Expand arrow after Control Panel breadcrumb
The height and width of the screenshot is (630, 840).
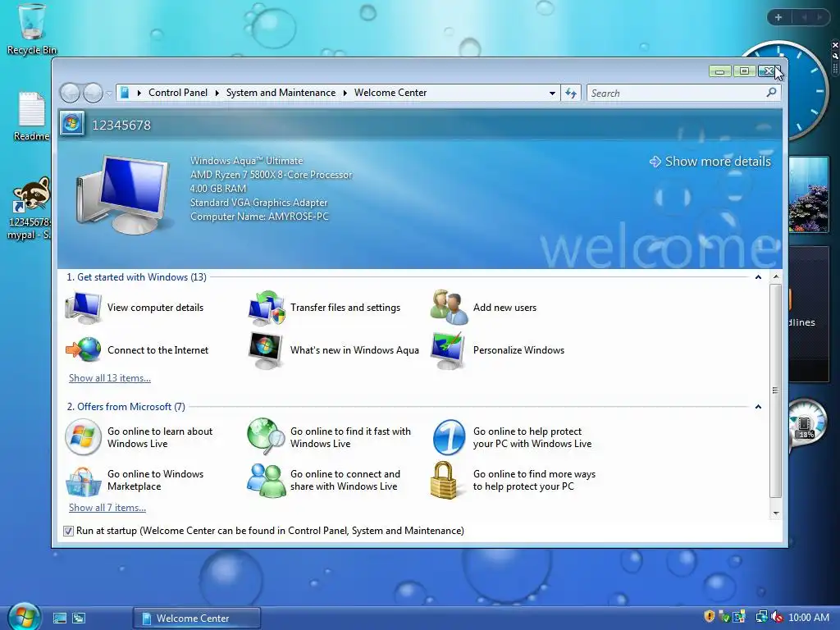217,93
